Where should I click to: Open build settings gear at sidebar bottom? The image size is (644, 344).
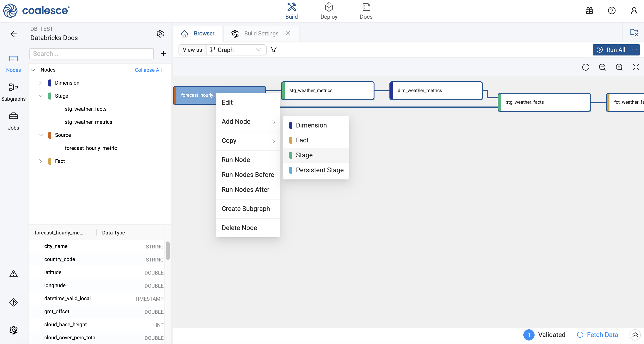(14, 330)
